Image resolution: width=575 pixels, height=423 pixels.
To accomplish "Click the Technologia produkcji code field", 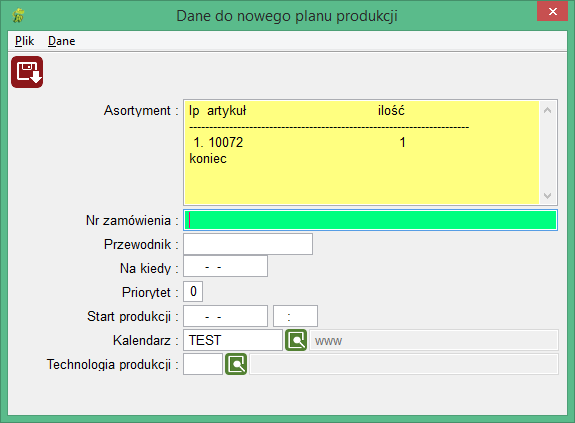I will (x=203, y=364).
